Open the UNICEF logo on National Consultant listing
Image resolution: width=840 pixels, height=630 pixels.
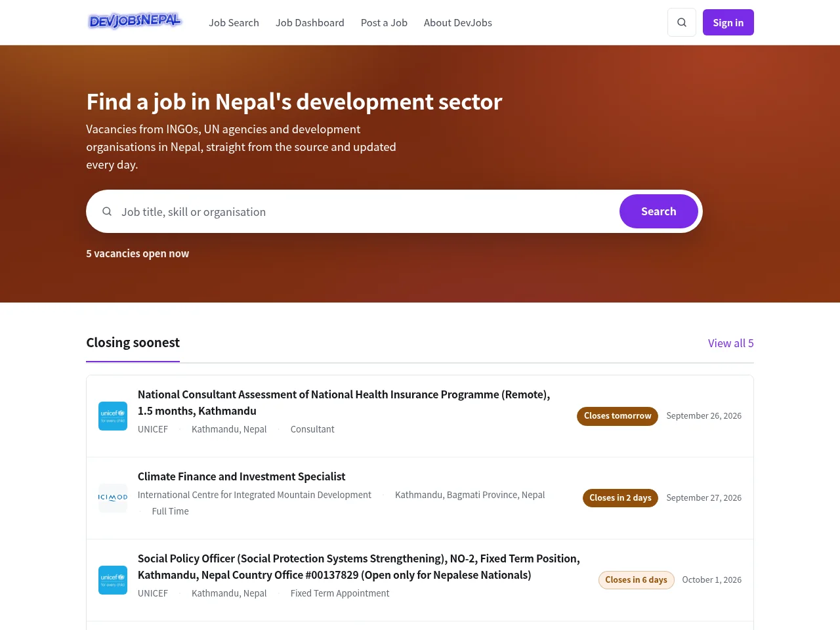113,416
